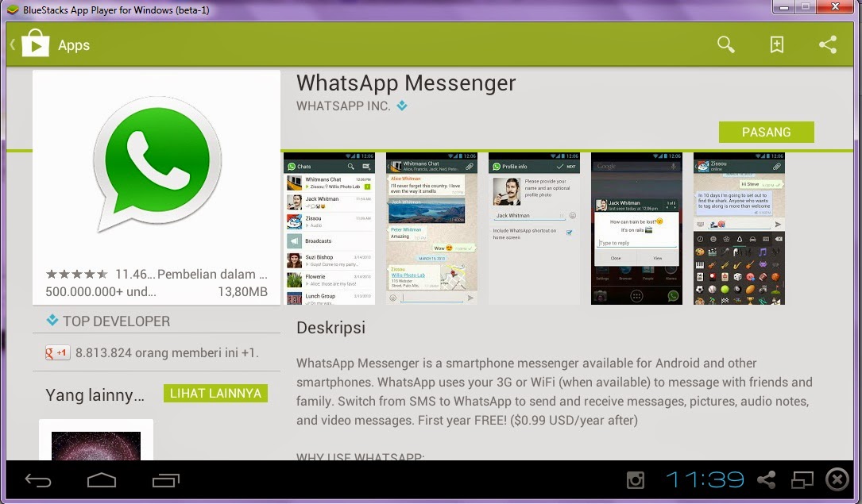Click the screenshot camera icon in bottom bar
862x504 pixels.
click(x=636, y=480)
